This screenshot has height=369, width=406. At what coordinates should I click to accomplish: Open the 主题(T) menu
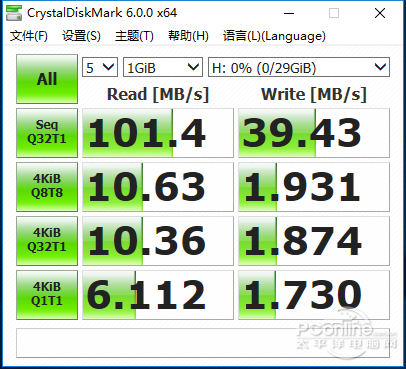tap(134, 36)
